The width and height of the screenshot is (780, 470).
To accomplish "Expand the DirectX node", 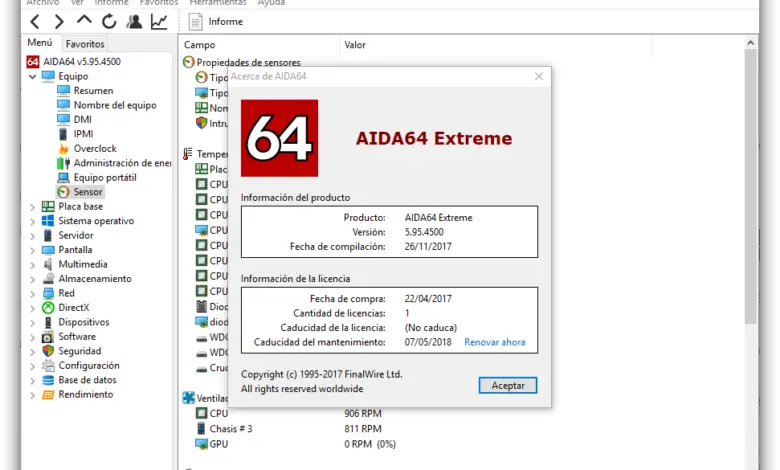I will tap(32, 308).
